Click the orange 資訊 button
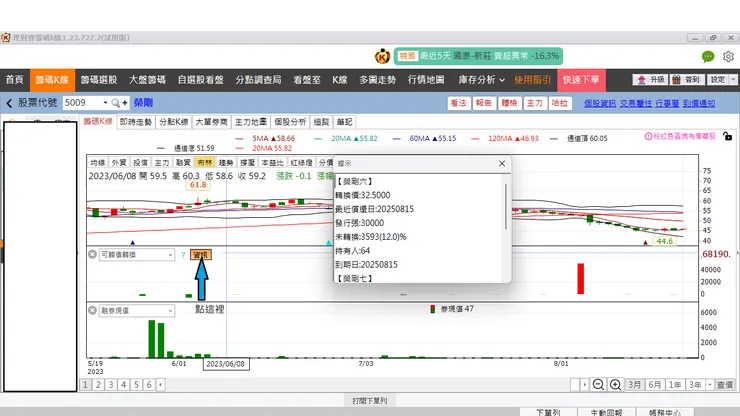 click(x=201, y=255)
